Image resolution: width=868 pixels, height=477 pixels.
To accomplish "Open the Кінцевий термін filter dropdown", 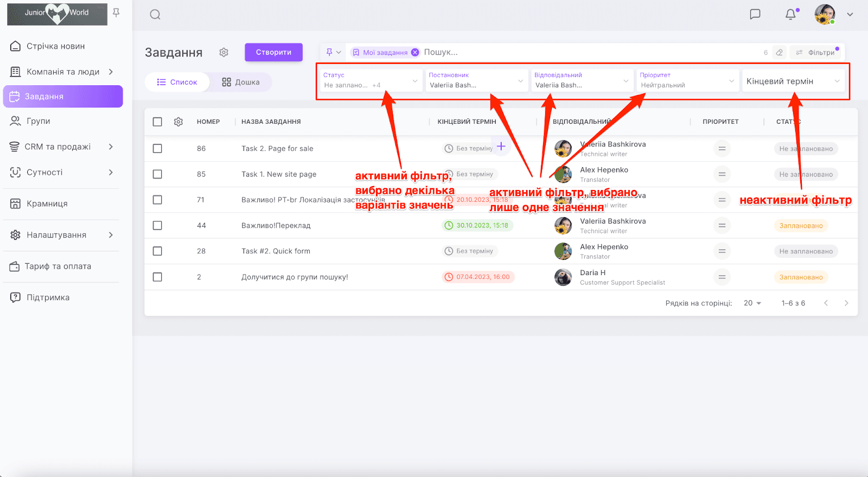I will click(x=793, y=81).
